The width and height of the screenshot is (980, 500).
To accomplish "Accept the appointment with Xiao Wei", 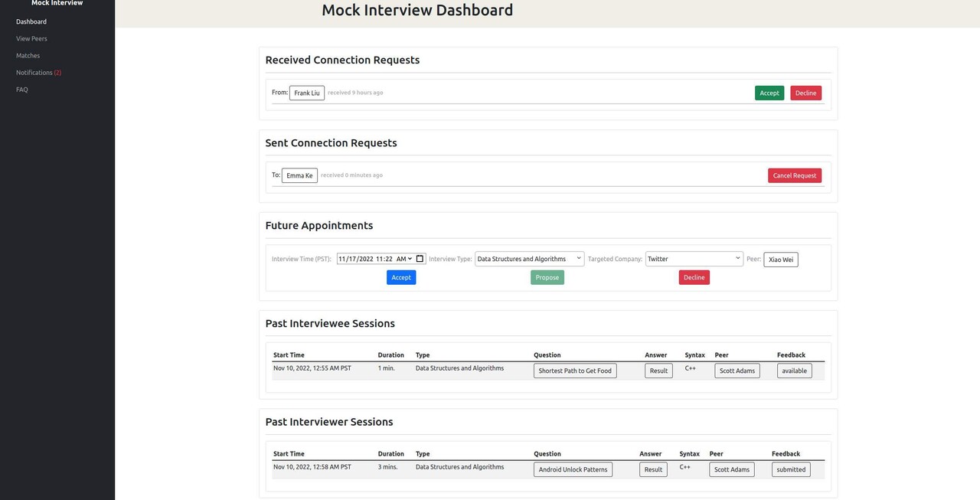I will click(400, 276).
